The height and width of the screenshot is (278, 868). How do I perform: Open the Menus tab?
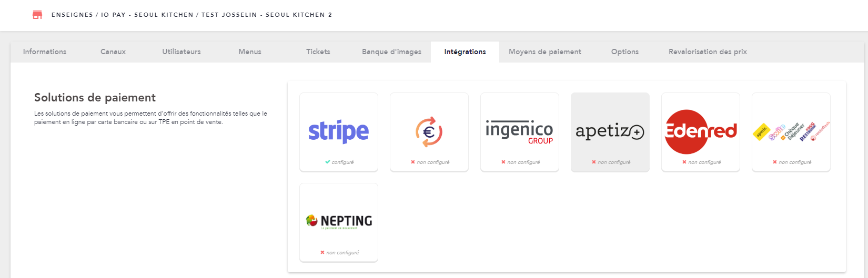pos(250,52)
